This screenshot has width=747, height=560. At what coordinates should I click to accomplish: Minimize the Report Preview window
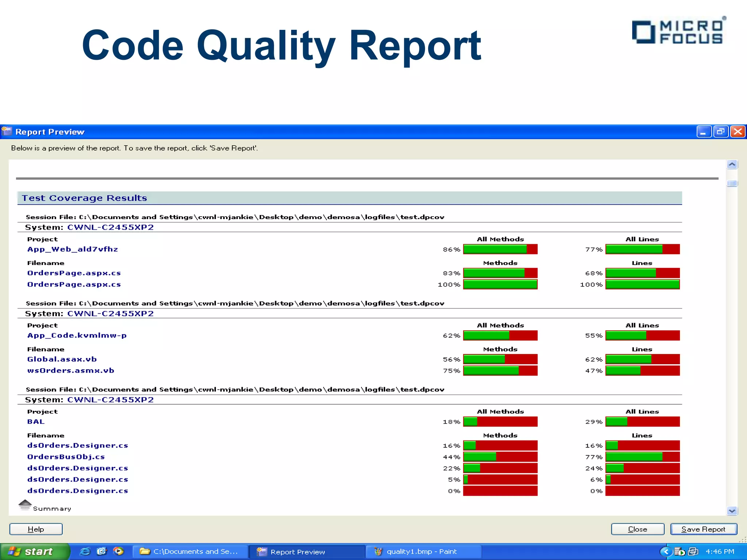[x=704, y=132]
